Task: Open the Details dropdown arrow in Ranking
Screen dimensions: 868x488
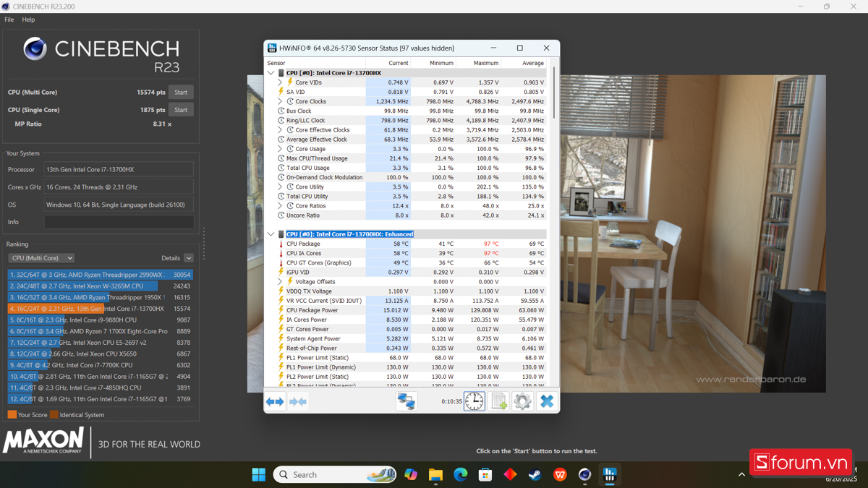Action: [x=189, y=258]
